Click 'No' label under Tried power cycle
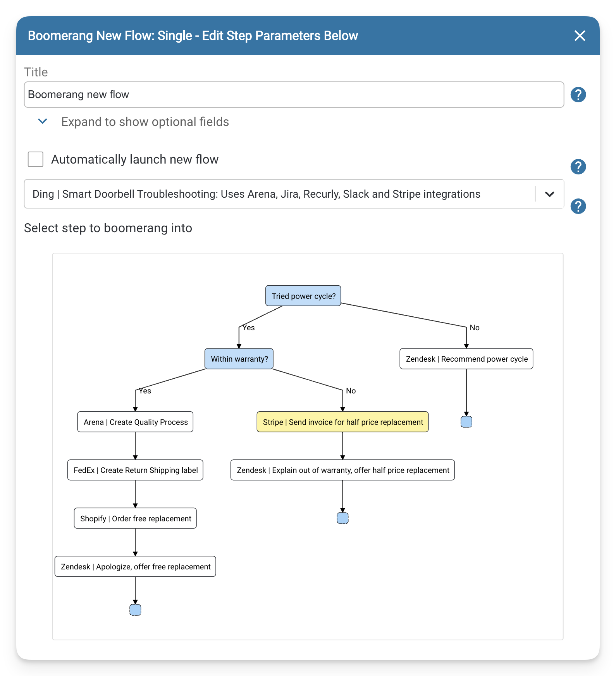Image resolution: width=616 pixels, height=676 pixels. pyautogui.click(x=475, y=328)
